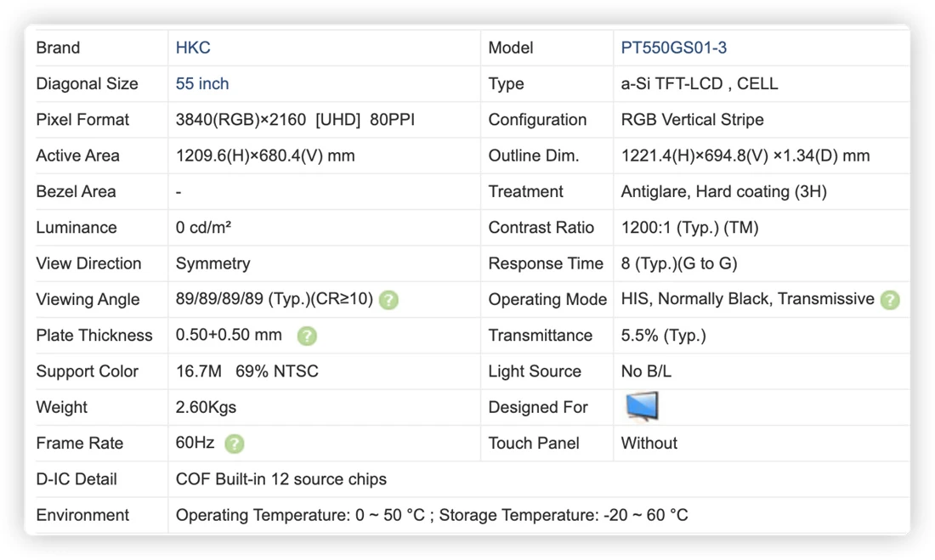
Task: Select the COF Built-in 12 source chips text
Action: [x=280, y=479]
